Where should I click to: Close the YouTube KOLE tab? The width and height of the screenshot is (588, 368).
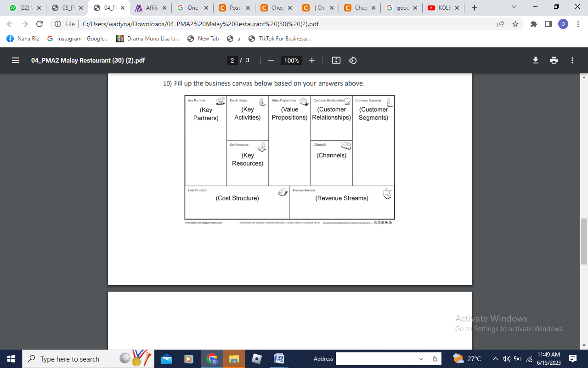pos(457,8)
